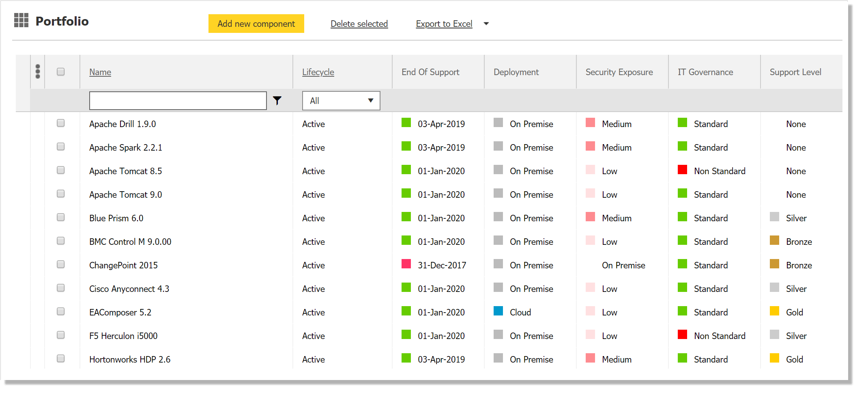The height and width of the screenshot is (406, 868).
Task: Open the Blue Prism 6.0 entry
Action: point(116,218)
